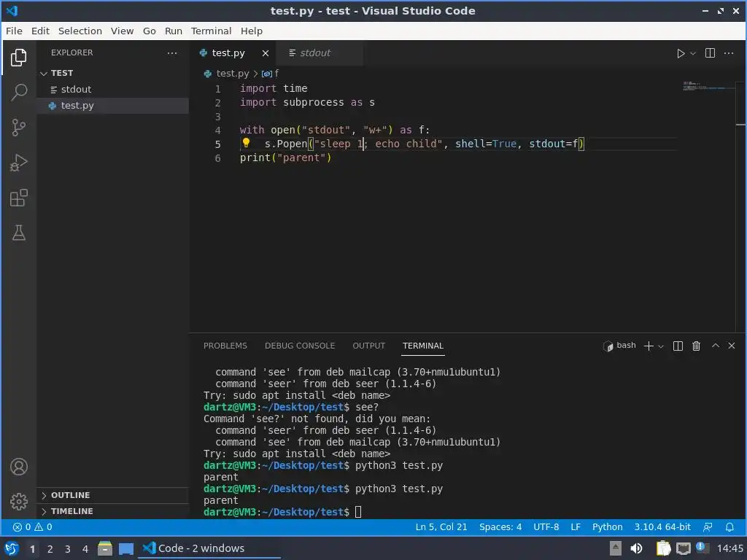The width and height of the screenshot is (747, 560).
Task: Open the system start menu icon
Action: [x=12, y=548]
